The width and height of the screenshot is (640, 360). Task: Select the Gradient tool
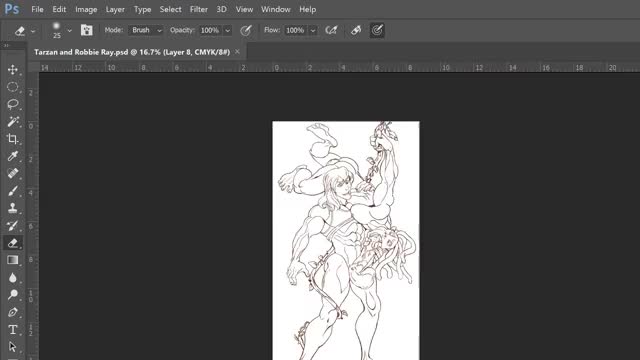[x=13, y=260]
